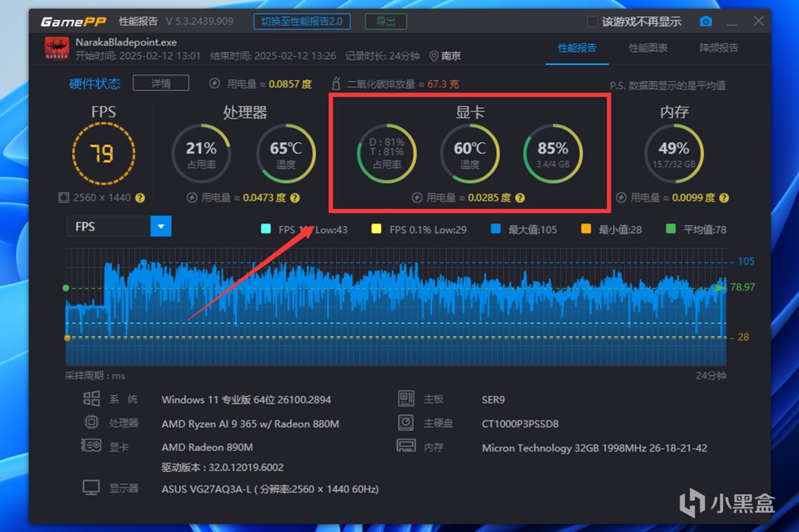The height and width of the screenshot is (532, 799).
Task: Click the power icon beside 0.0099 度
Action: (621, 198)
